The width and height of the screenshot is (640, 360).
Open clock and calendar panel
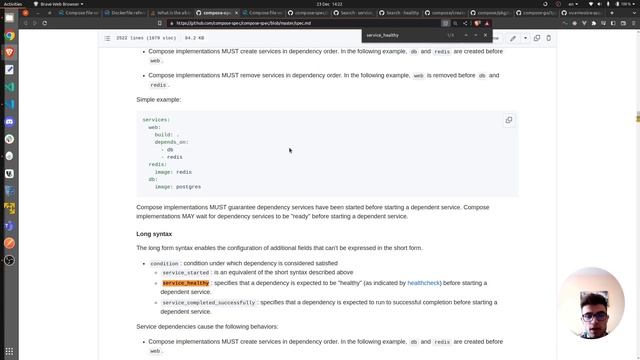(329, 4)
